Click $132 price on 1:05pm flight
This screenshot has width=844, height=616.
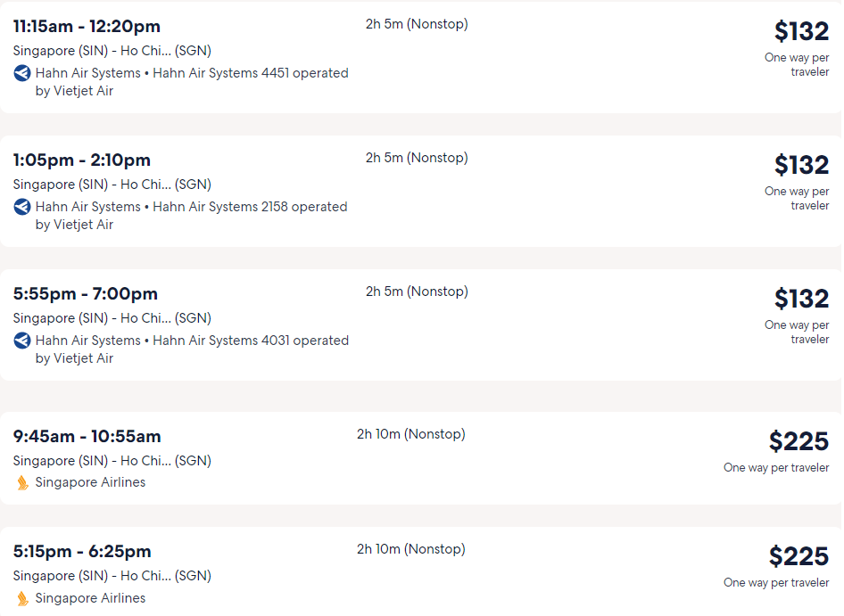801,165
